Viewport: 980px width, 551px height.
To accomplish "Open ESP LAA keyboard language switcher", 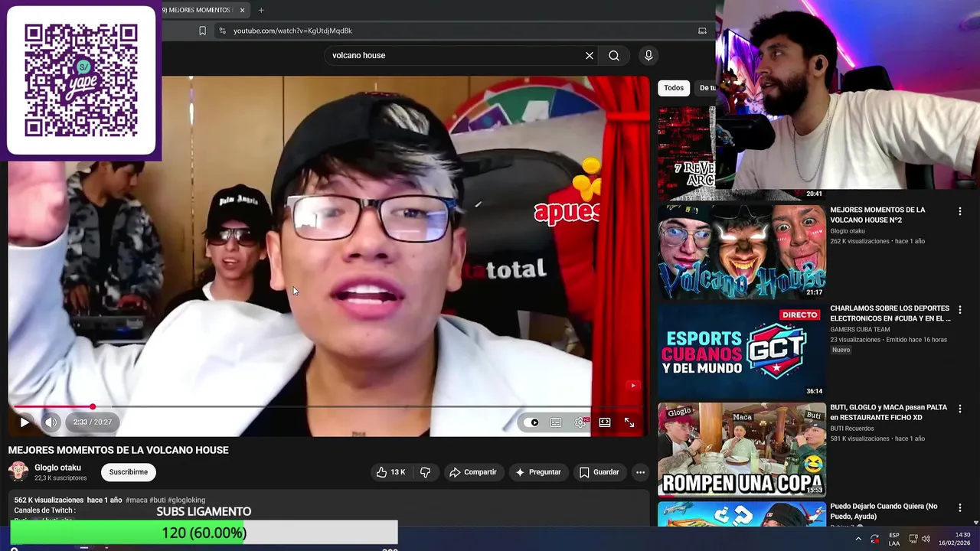I will coord(894,539).
